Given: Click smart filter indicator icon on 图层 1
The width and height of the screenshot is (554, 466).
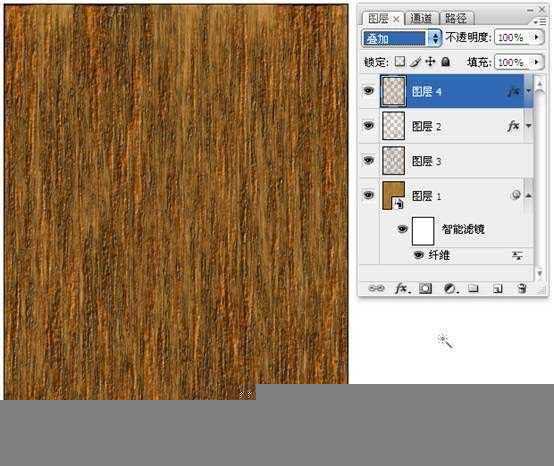Looking at the screenshot, I should click(516, 195).
